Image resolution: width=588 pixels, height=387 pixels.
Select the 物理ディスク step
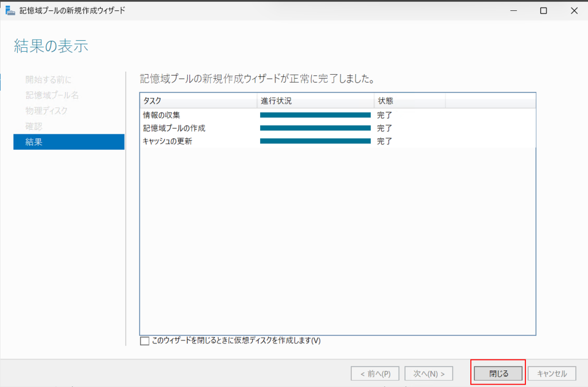click(47, 111)
